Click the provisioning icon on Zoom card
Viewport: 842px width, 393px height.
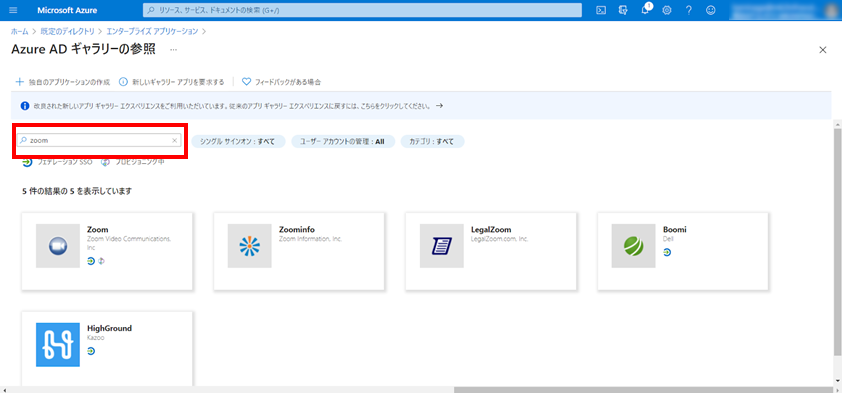pyautogui.click(x=100, y=260)
